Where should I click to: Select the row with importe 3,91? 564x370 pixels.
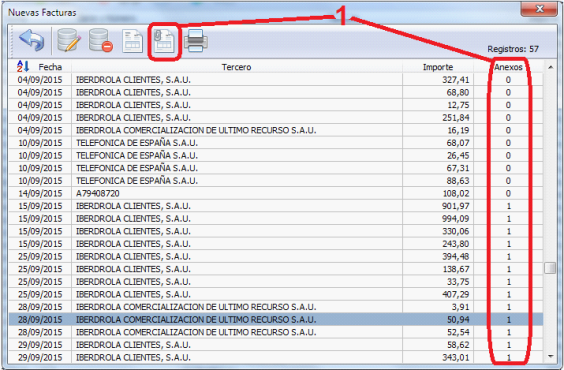pos(276,307)
